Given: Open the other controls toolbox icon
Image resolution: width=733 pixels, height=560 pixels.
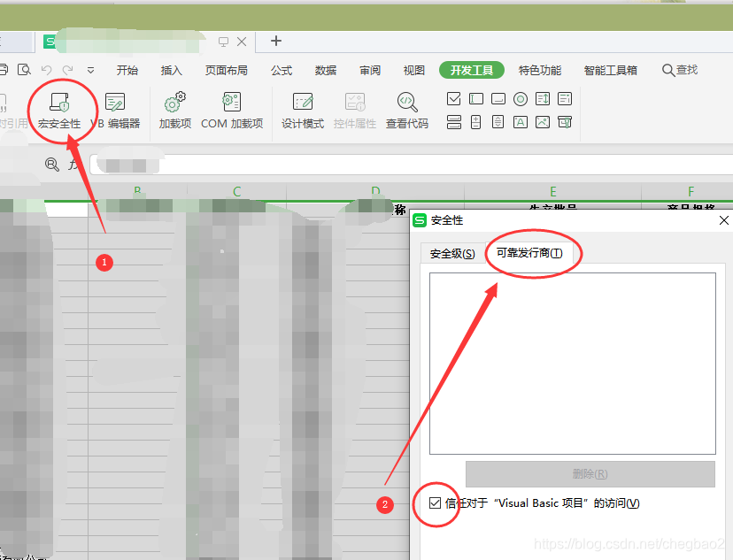Looking at the screenshot, I should pos(565,122).
